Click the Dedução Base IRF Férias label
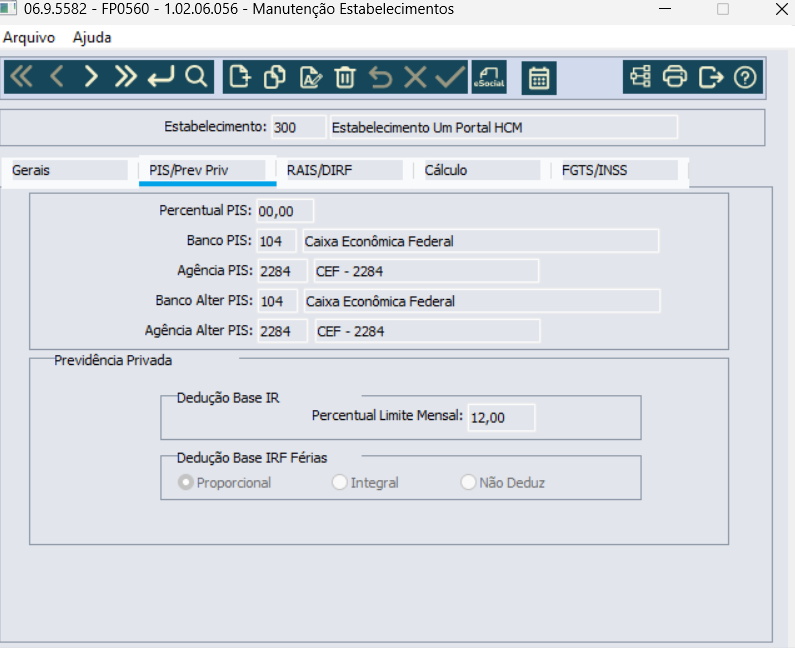 251,458
